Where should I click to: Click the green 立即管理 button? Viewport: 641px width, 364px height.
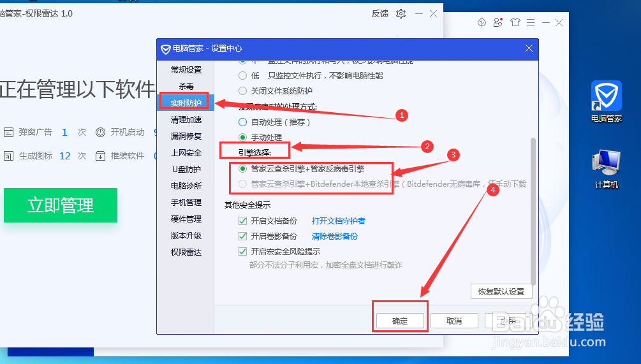coord(61,205)
